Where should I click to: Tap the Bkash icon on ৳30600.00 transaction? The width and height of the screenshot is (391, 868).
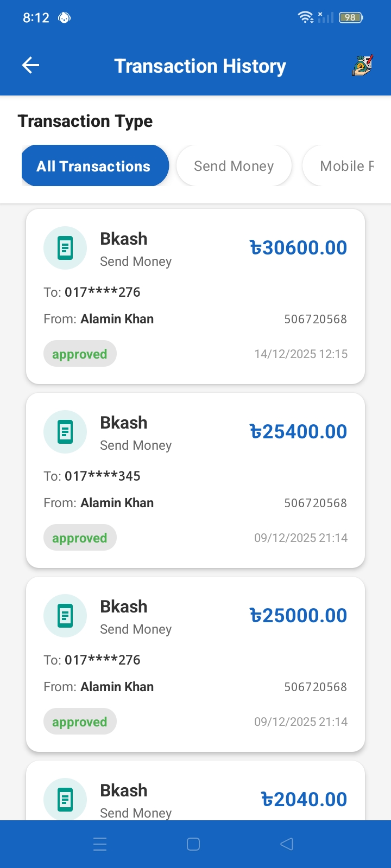(65, 248)
